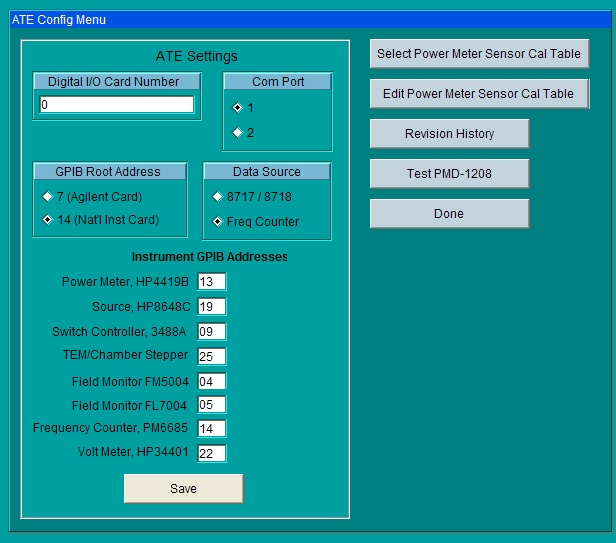Click the Volt Meter HP34401 address field
Image resolution: width=616 pixels, height=543 pixels.
pos(212,454)
